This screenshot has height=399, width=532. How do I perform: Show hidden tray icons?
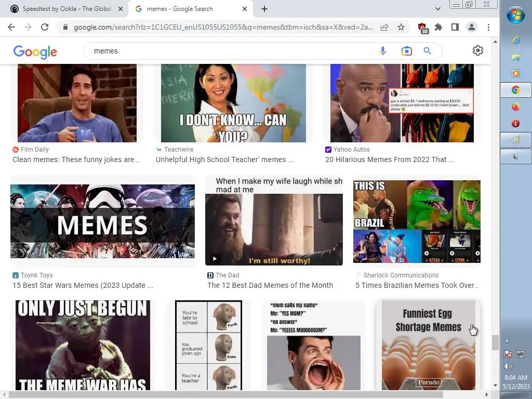pos(507,341)
